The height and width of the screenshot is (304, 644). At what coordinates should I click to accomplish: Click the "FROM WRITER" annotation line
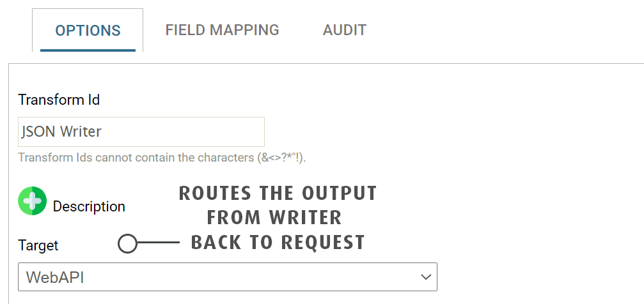coord(274,218)
